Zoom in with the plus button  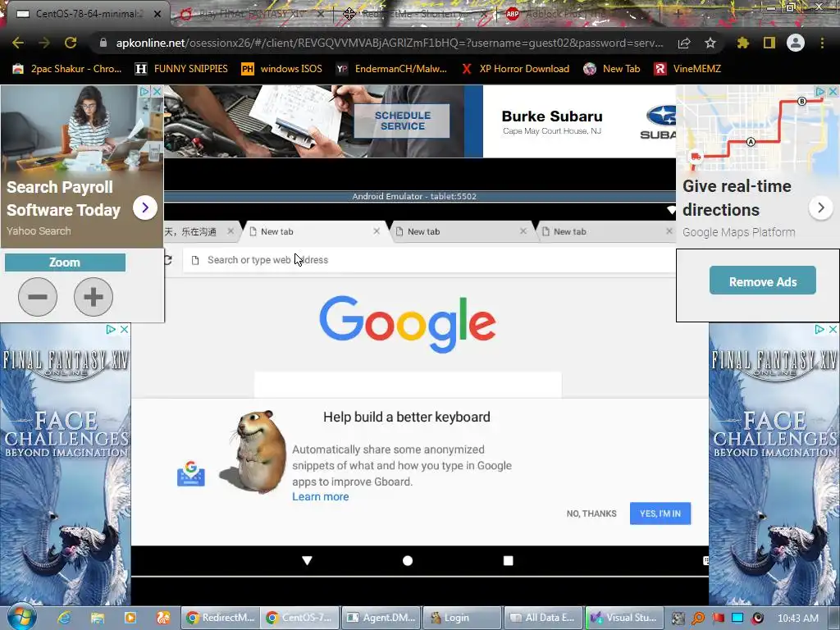94,297
